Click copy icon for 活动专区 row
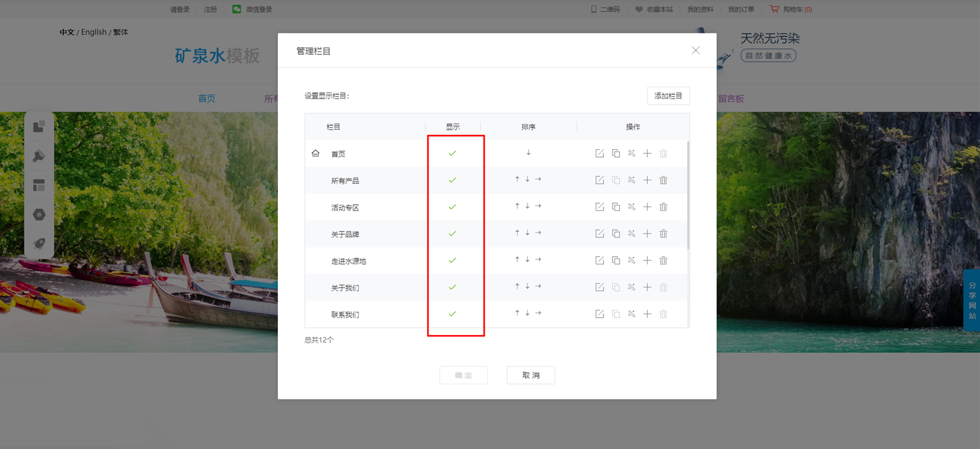Image resolution: width=980 pixels, height=449 pixels. point(615,207)
